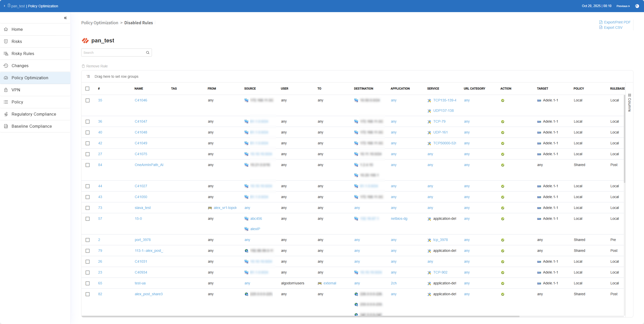Open Regulatory Compliance in the sidebar
This screenshot has height=324, width=644.
coord(34,114)
